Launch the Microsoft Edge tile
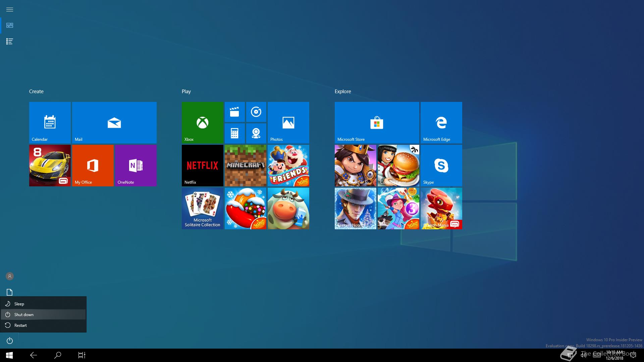 pos(441,123)
